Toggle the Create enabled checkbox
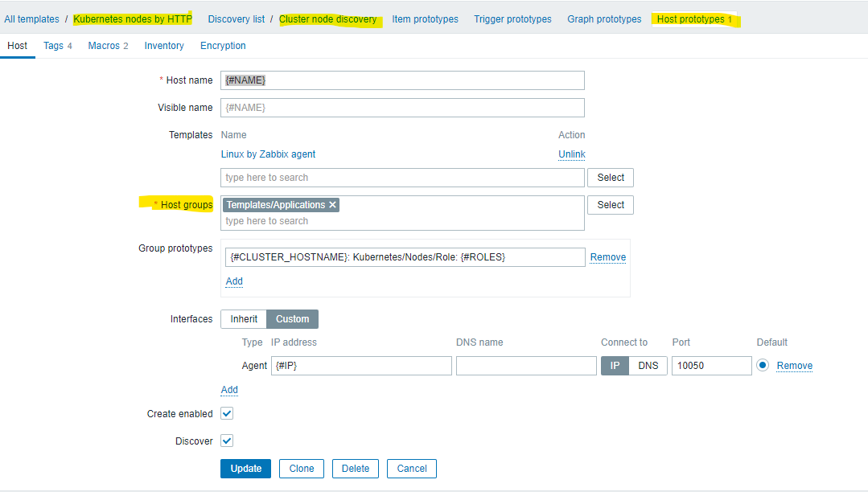The image size is (868, 492). point(227,413)
